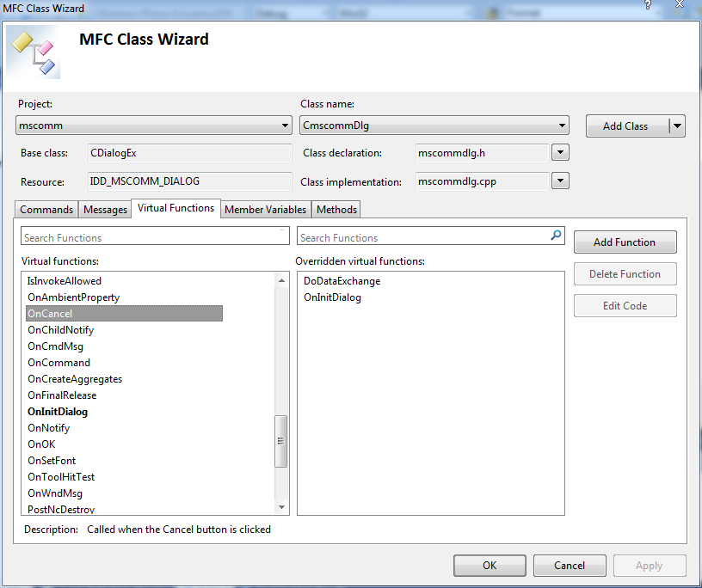This screenshot has height=588, width=702.
Task: Open the Member Variables tab
Action: tap(266, 210)
